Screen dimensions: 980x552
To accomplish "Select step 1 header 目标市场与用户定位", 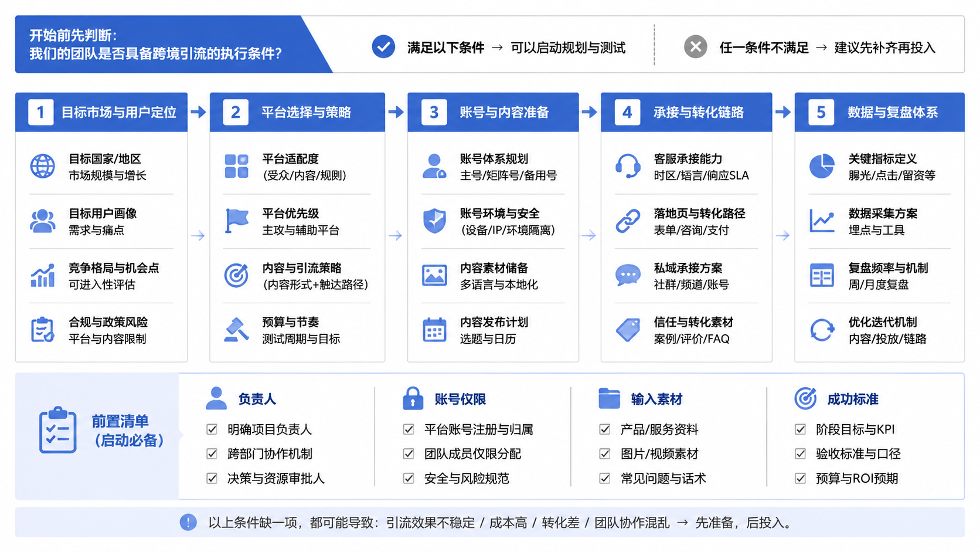I will click(x=101, y=112).
